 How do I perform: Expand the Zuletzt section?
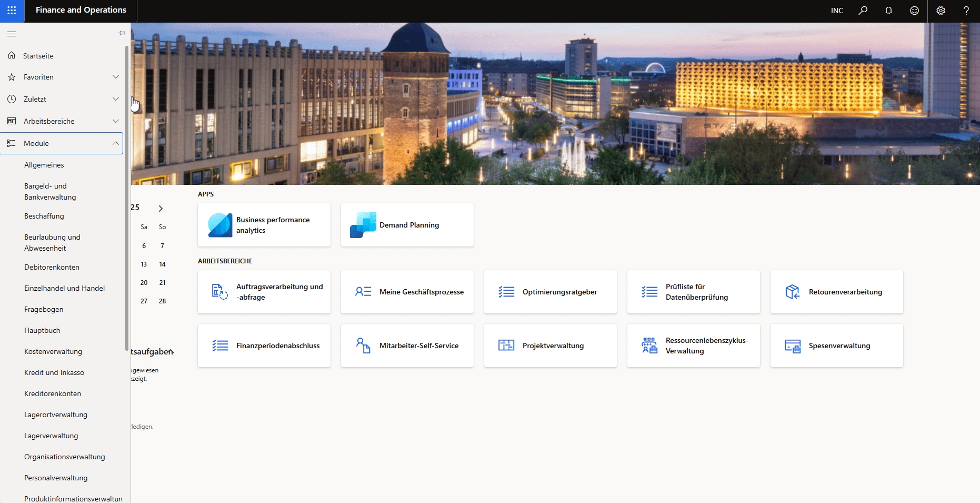click(115, 99)
